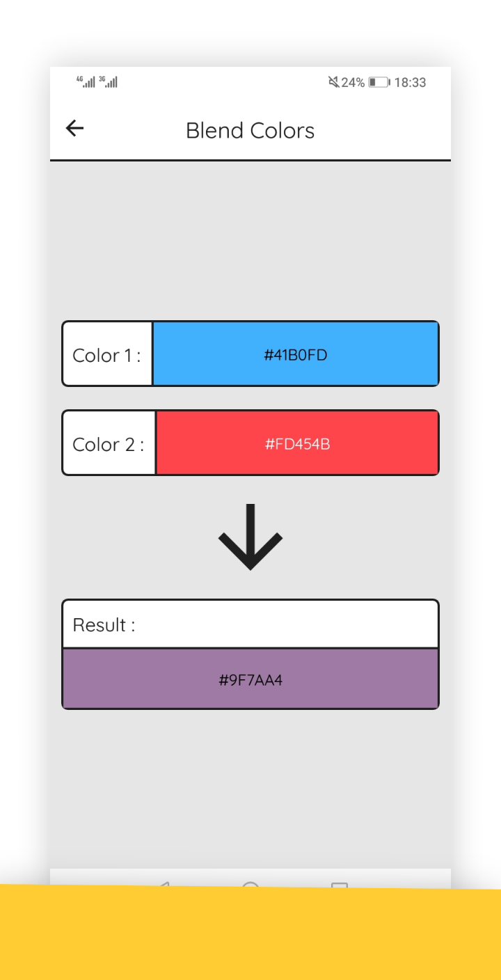Tap the Android home navigation button
The width and height of the screenshot is (501, 980).
point(250,886)
